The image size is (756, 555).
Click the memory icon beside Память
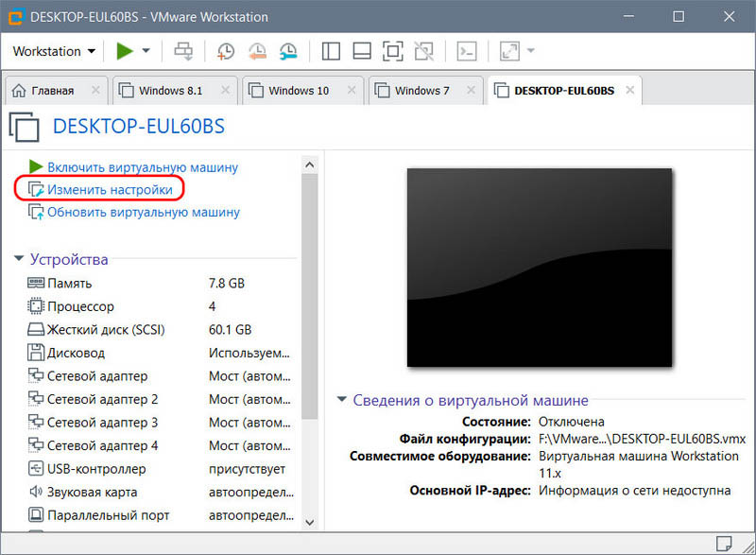36,283
